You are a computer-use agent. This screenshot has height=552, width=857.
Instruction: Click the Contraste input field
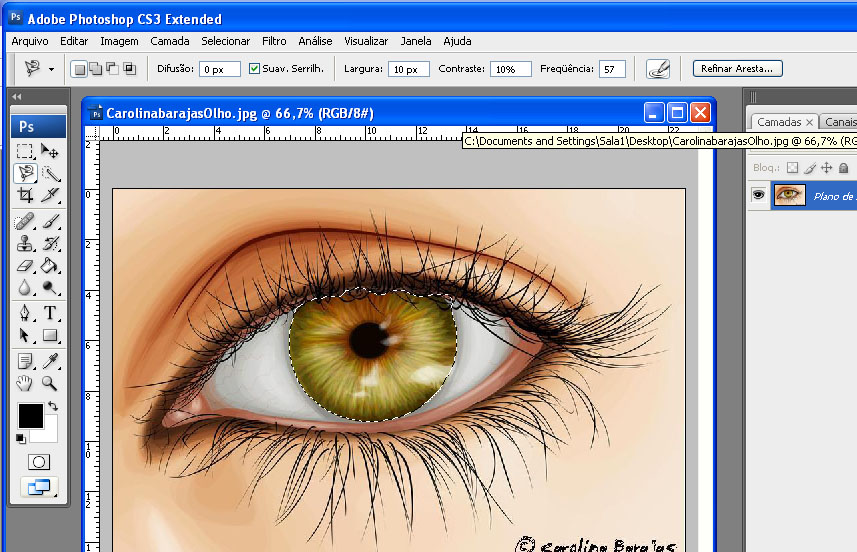(510, 69)
